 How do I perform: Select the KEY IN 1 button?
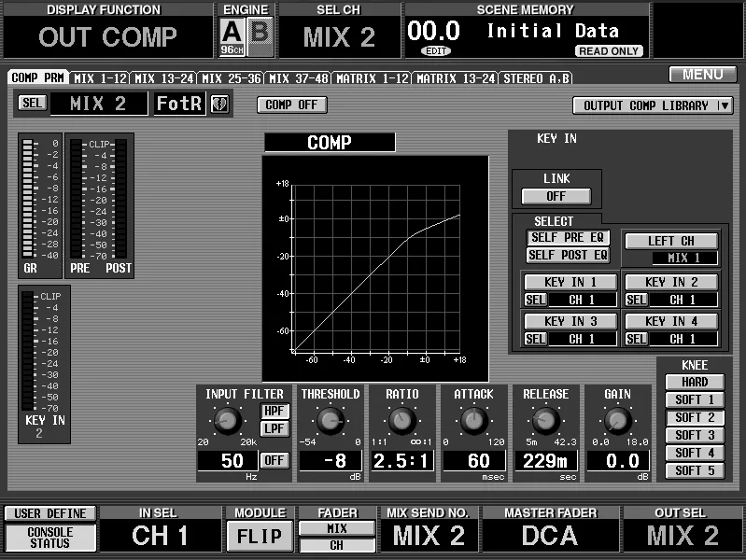pos(570,282)
